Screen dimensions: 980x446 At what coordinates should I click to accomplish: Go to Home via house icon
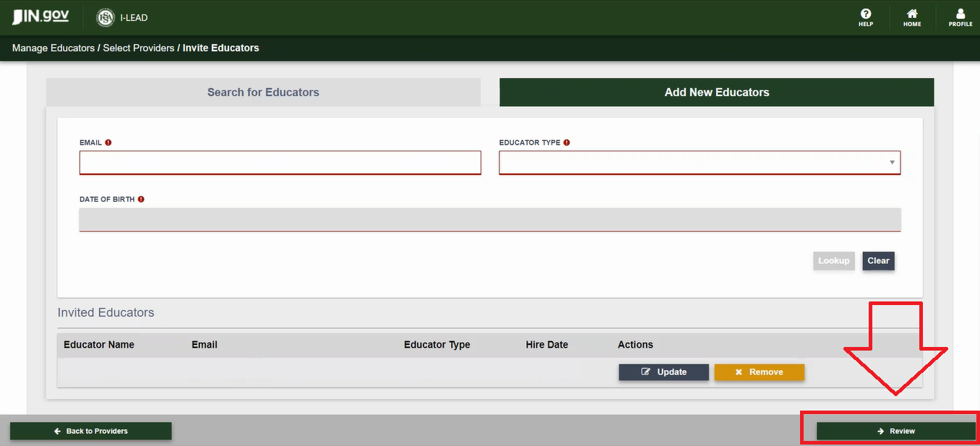click(x=912, y=14)
